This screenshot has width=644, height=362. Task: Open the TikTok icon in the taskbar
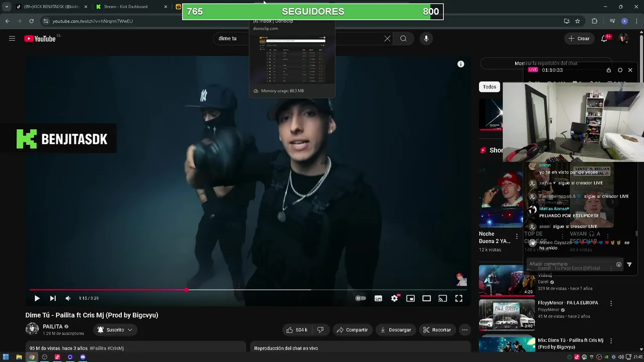click(x=57, y=357)
